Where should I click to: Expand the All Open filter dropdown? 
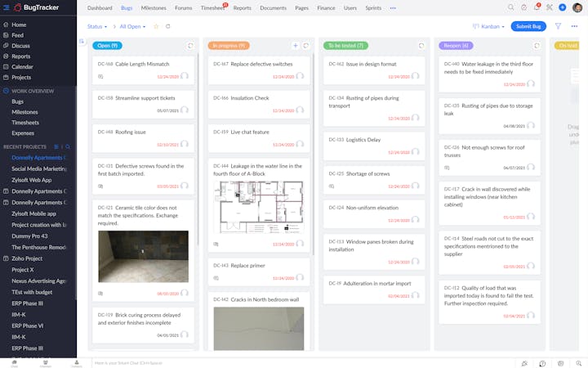click(x=132, y=26)
